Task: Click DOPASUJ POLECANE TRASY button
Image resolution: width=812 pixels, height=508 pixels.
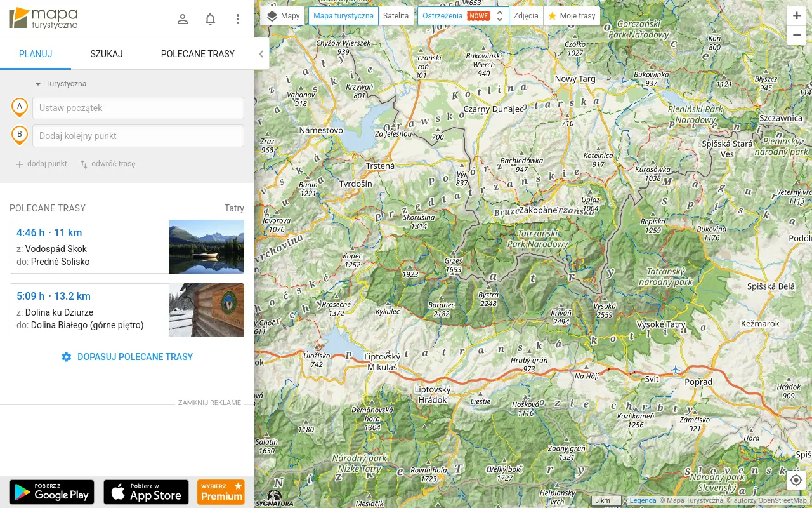Action: click(127, 357)
